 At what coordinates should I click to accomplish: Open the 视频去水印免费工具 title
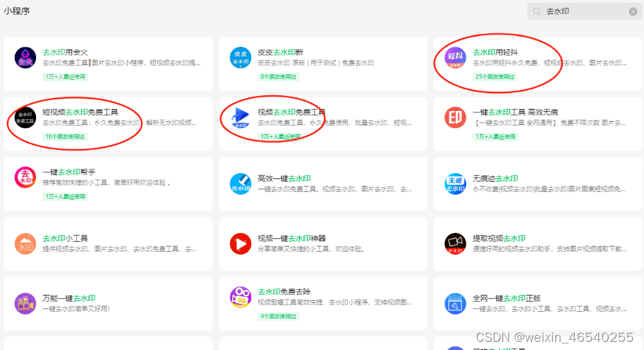click(291, 112)
